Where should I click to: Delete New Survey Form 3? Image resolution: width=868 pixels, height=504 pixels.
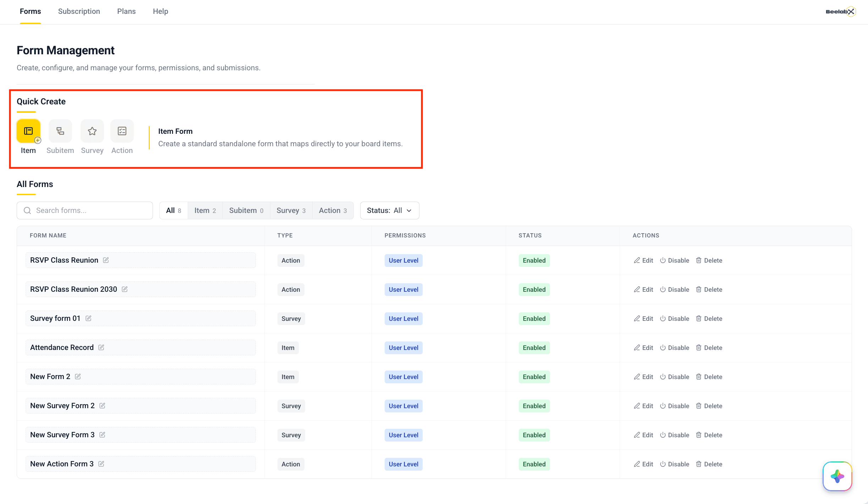(x=709, y=435)
